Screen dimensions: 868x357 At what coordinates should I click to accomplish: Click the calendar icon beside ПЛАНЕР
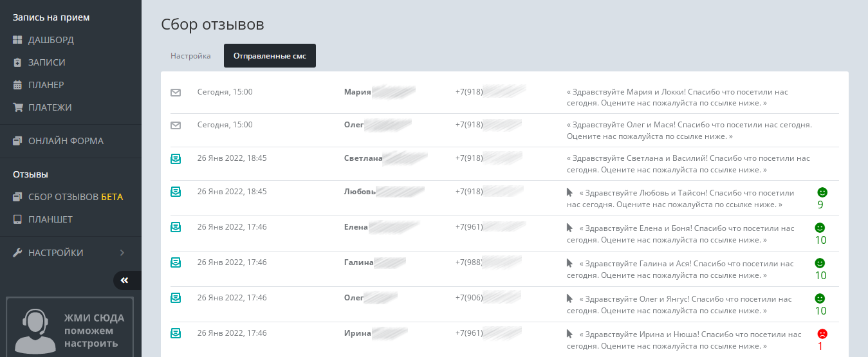[x=17, y=85]
